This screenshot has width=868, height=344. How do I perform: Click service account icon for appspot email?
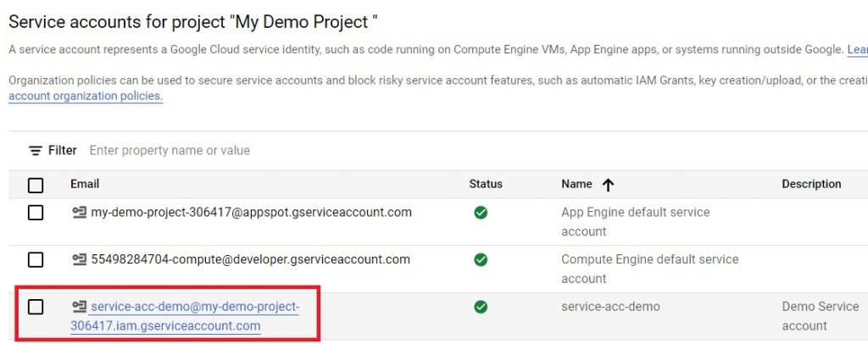pos(80,213)
